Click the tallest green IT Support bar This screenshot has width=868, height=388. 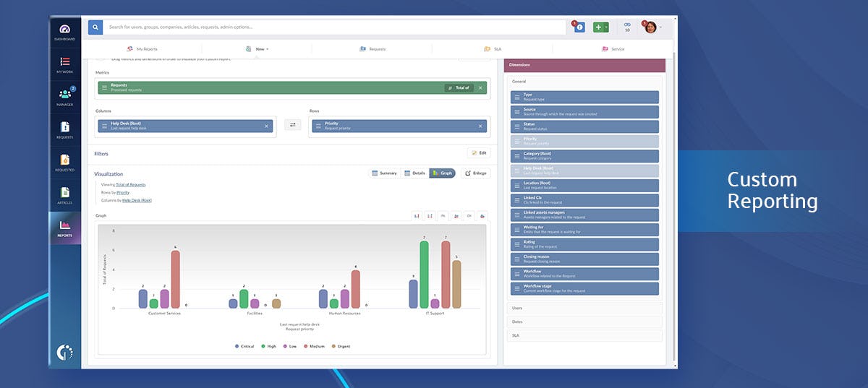tap(425, 275)
